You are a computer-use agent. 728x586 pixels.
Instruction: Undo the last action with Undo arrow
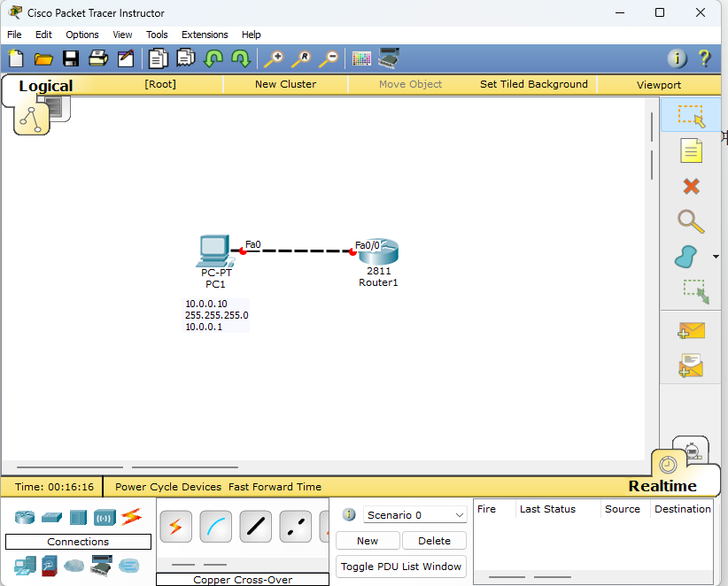[213, 58]
